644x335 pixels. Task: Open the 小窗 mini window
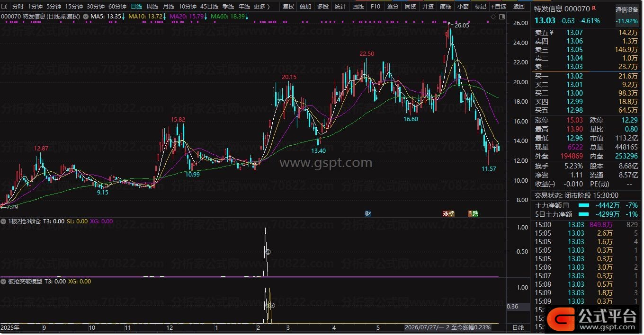(463, 7)
